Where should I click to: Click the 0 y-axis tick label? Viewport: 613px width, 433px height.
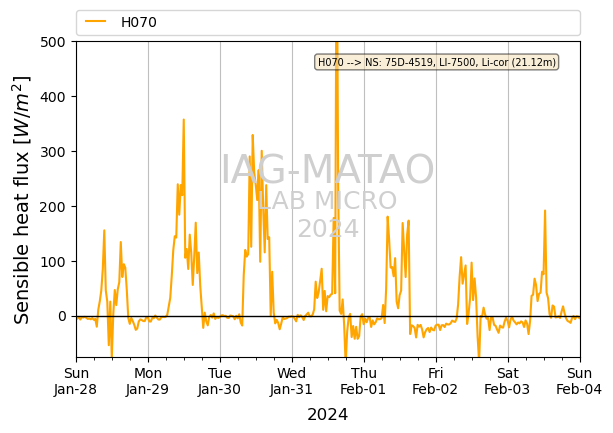[62, 317]
